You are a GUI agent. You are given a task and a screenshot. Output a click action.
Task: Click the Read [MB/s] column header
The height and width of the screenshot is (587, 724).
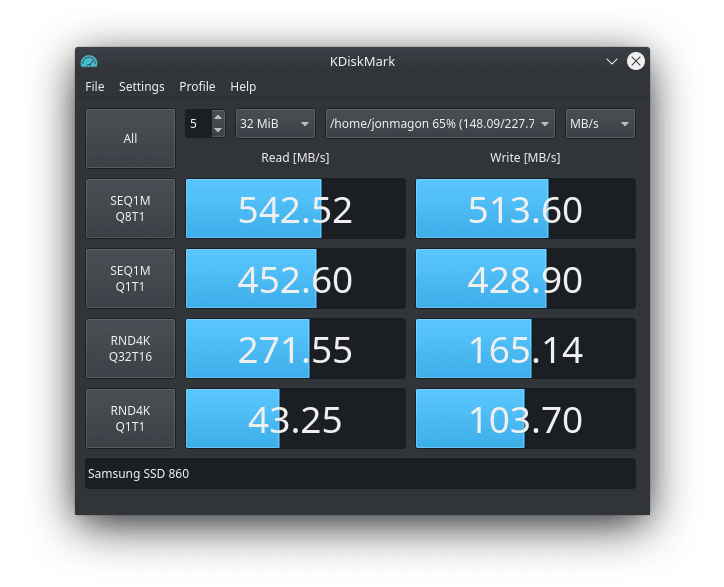pos(295,158)
